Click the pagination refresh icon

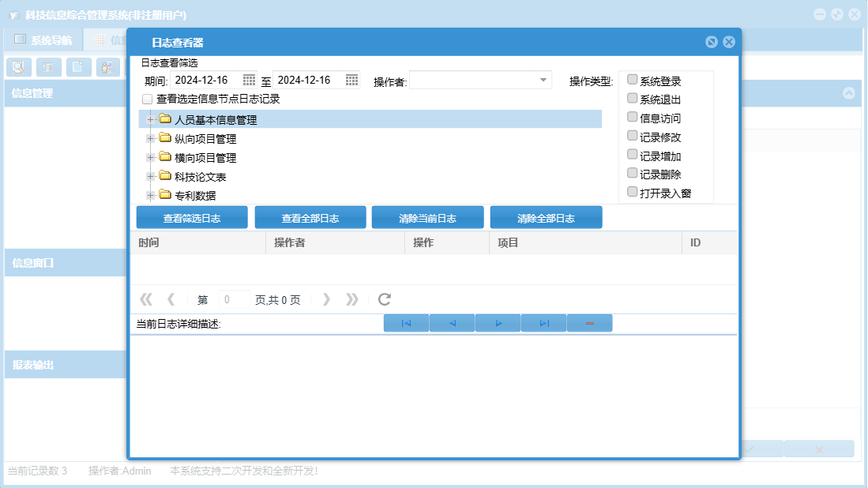tap(385, 299)
